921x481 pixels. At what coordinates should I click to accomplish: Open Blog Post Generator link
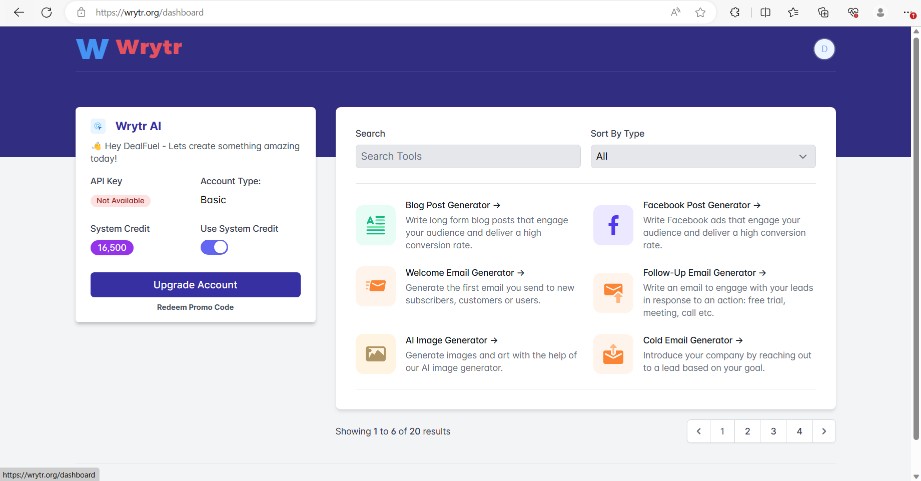pyautogui.click(x=452, y=205)
